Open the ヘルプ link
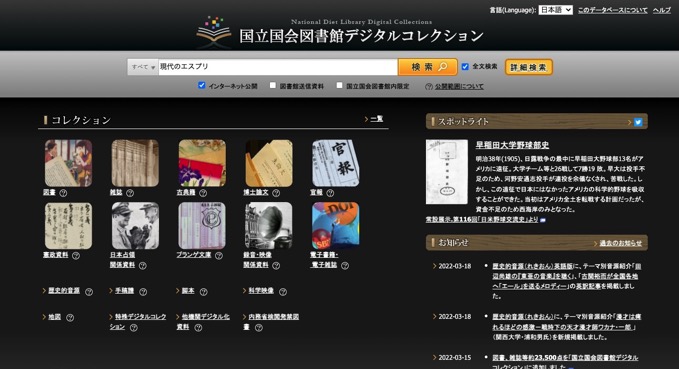679x369 pixels. [662, 10]
